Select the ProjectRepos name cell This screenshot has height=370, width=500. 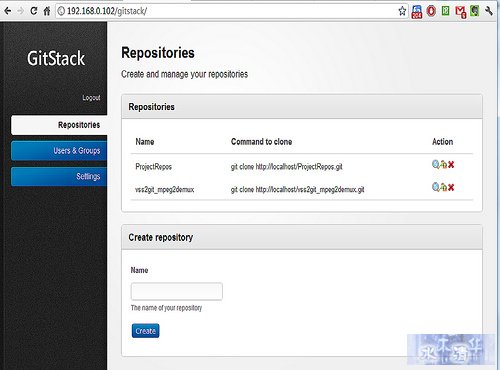[x=154, y=166]
